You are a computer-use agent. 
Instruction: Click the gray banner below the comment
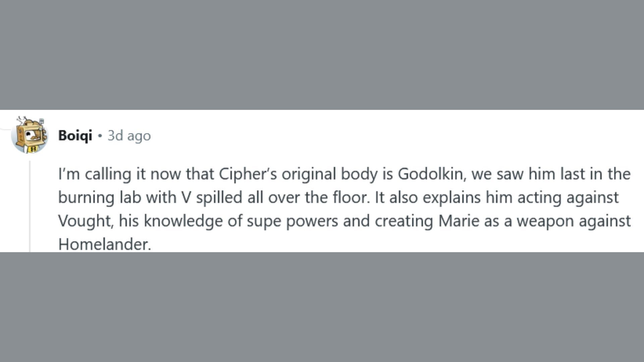(x=322, y=307)
